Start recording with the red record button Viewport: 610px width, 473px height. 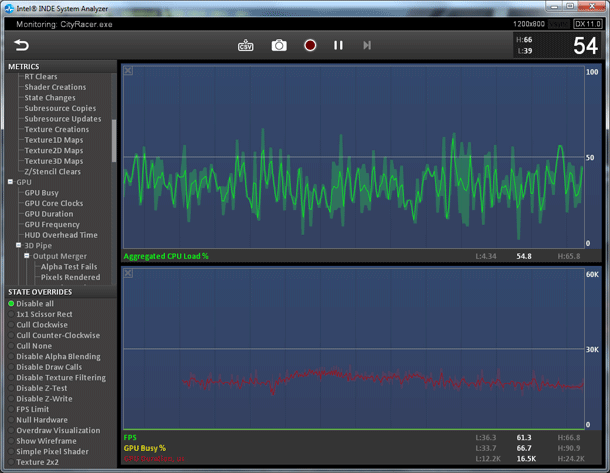[x=310, y=46]
